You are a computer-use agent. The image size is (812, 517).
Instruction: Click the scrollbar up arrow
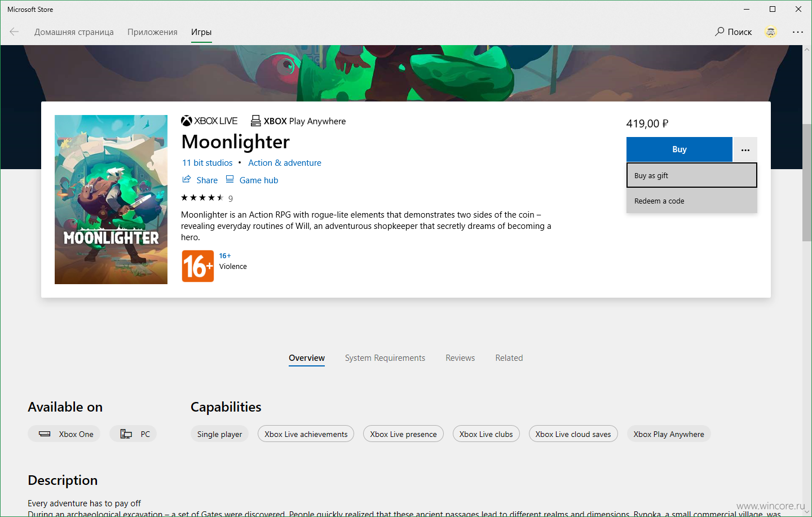pos(807,50)
